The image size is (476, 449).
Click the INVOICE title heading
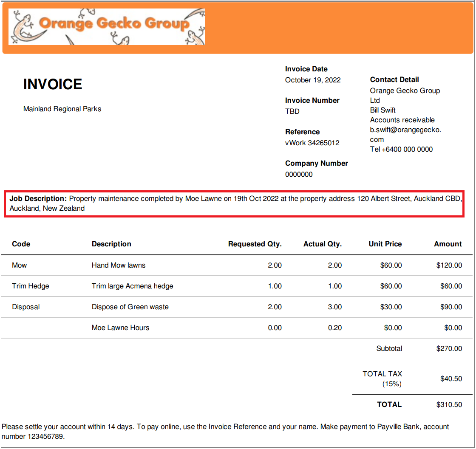52,84
